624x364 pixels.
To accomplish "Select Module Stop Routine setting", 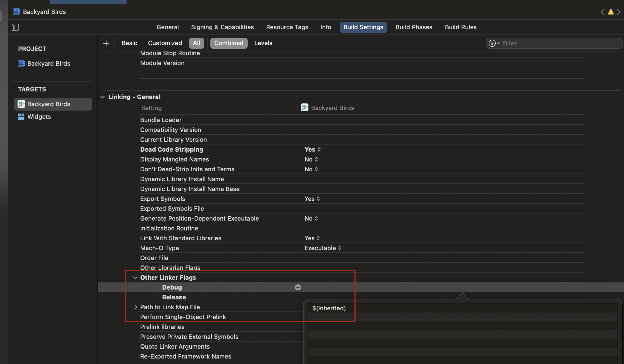I will click(x=170, y=53).
